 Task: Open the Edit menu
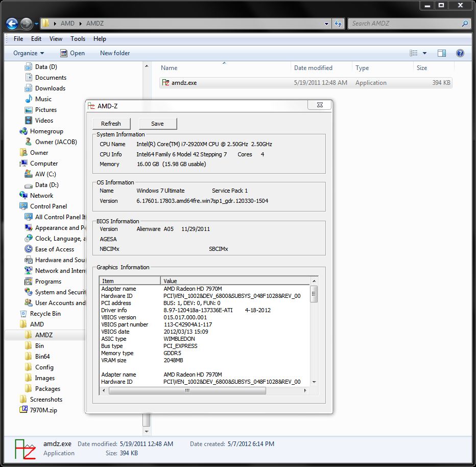tap(36, 39)
